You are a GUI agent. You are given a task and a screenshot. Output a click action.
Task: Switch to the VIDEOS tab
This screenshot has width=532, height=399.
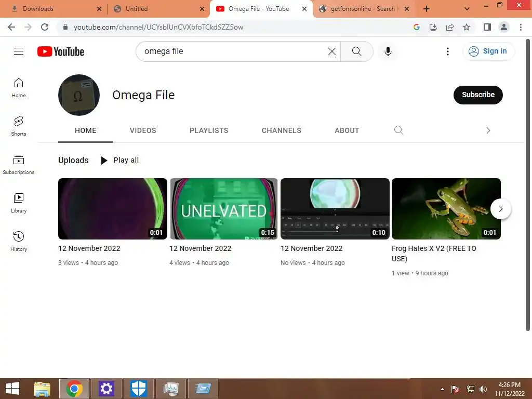pos(143,130)
